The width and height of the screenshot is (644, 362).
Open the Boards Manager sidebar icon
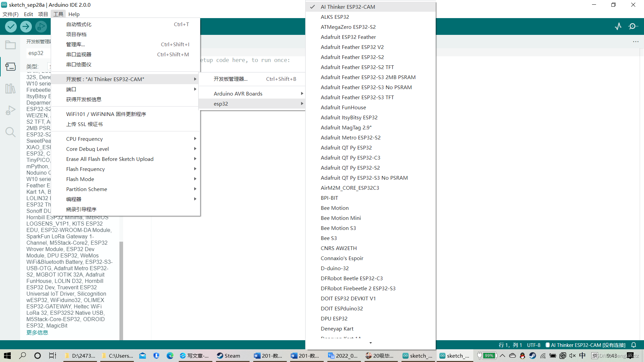[x=10, y=67]
